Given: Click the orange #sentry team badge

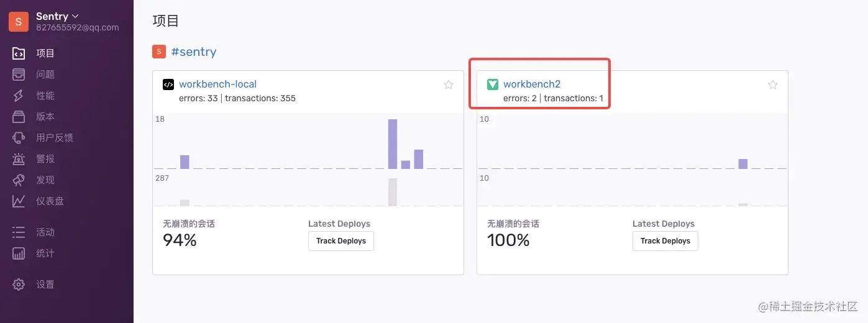Looking at the screenshot, I should (159, 52).
